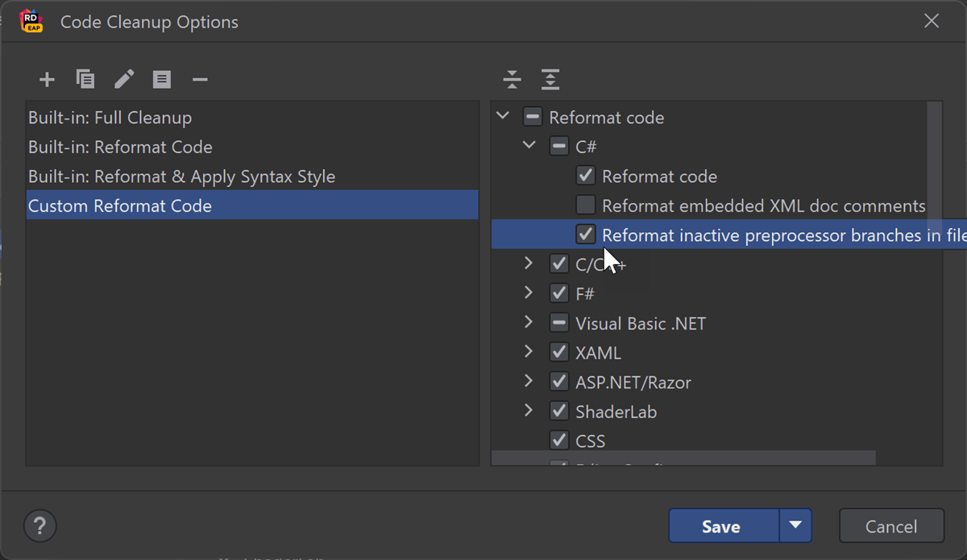Select Built-in: Reformat & Apply Syntax Style
The width and height of the screenshot is (967, 560).
181,176
